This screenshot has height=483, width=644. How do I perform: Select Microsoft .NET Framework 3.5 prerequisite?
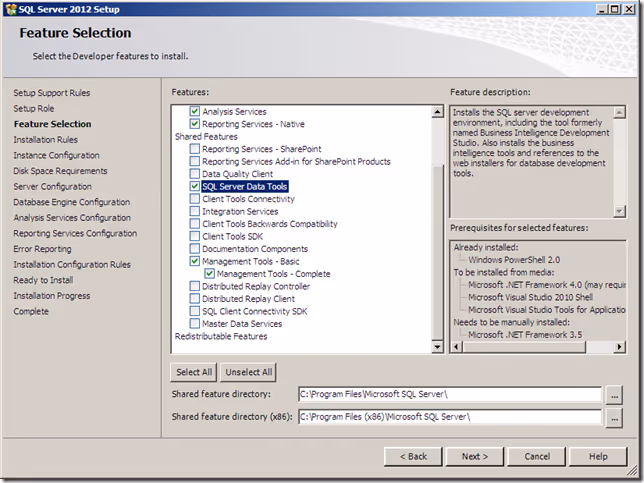(x=525, y=335)
